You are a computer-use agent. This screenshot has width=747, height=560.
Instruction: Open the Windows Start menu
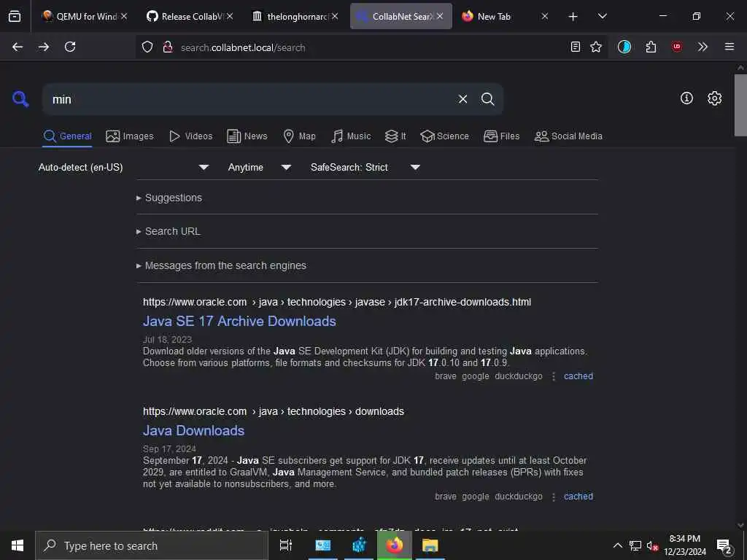pos(18,545)
